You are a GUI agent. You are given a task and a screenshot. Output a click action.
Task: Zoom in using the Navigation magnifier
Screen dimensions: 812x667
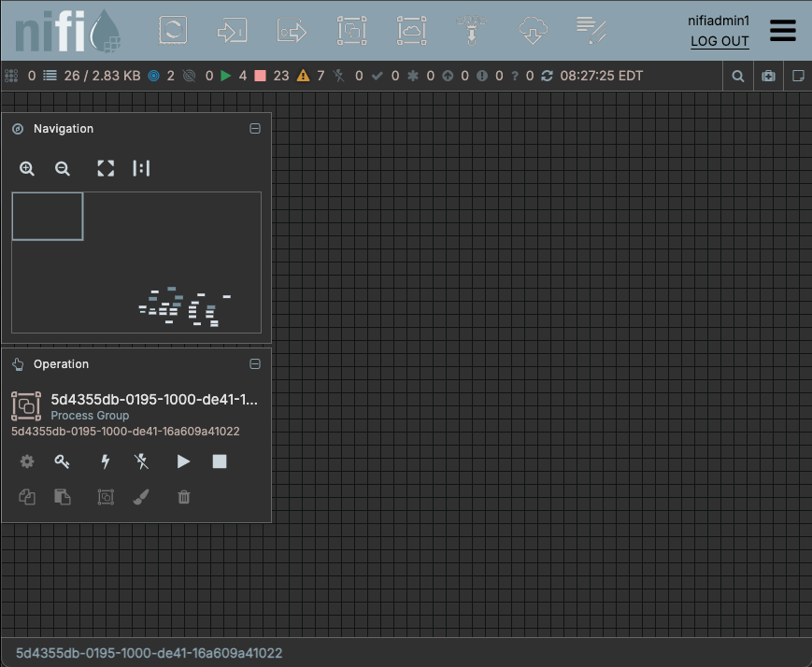(27, 168)
